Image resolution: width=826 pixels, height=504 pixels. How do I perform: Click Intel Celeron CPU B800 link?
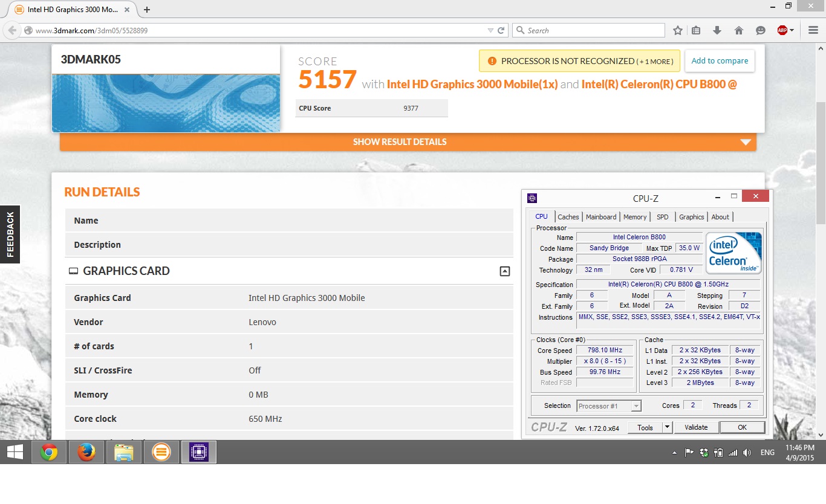(x=659, y=84)
